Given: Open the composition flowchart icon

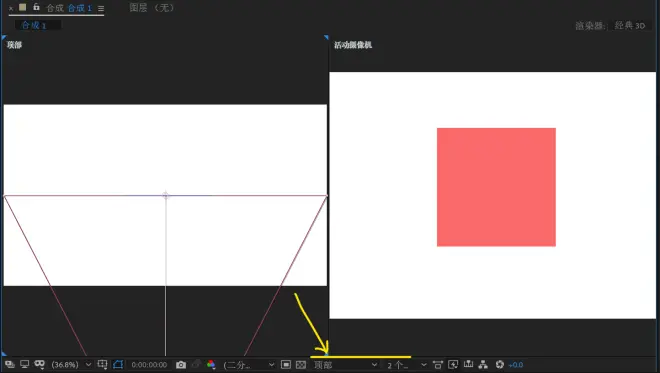Looking at the screenshot, I should [483, 365].
